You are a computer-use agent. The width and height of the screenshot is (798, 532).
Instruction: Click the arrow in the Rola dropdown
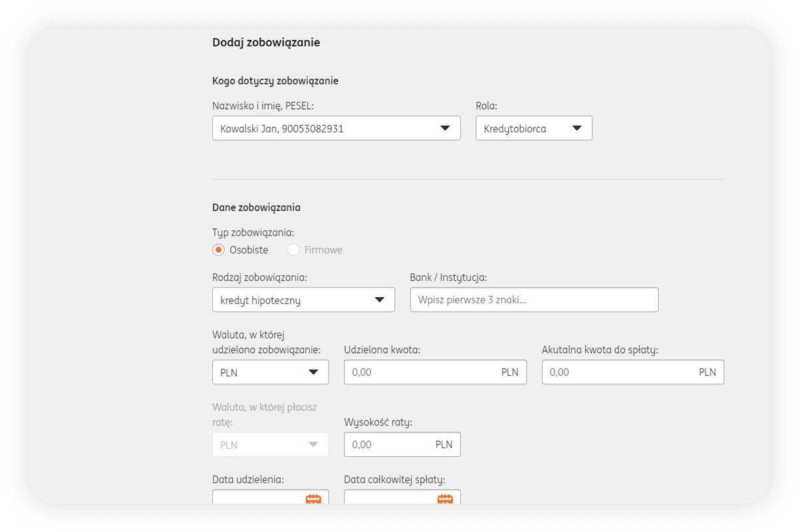[x=577, y=128]
